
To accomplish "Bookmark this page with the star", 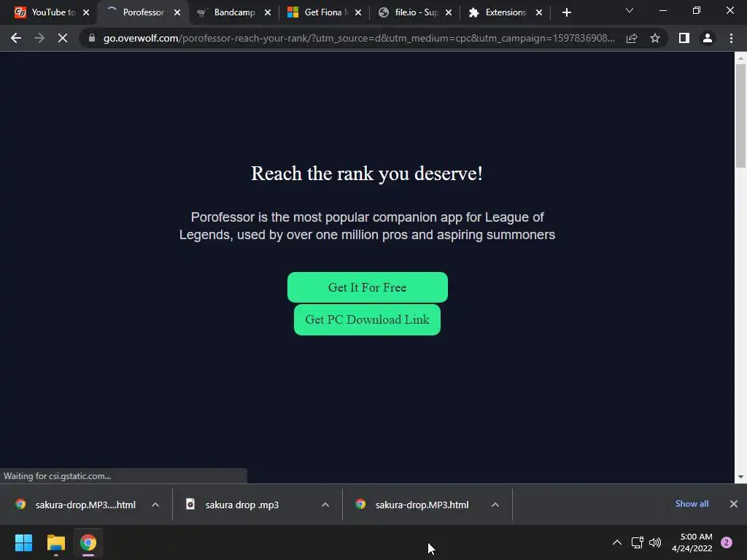I will (655, 38).
